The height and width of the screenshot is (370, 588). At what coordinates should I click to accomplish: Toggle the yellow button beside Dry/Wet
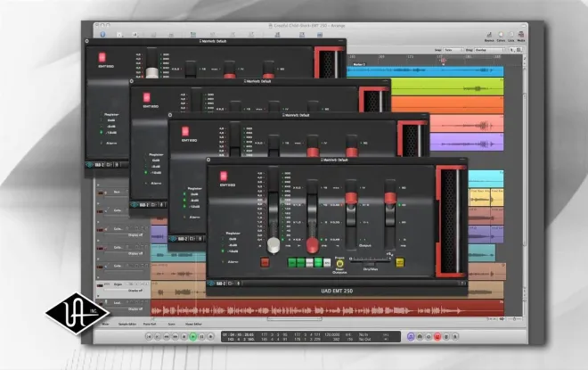click(400, 262)
